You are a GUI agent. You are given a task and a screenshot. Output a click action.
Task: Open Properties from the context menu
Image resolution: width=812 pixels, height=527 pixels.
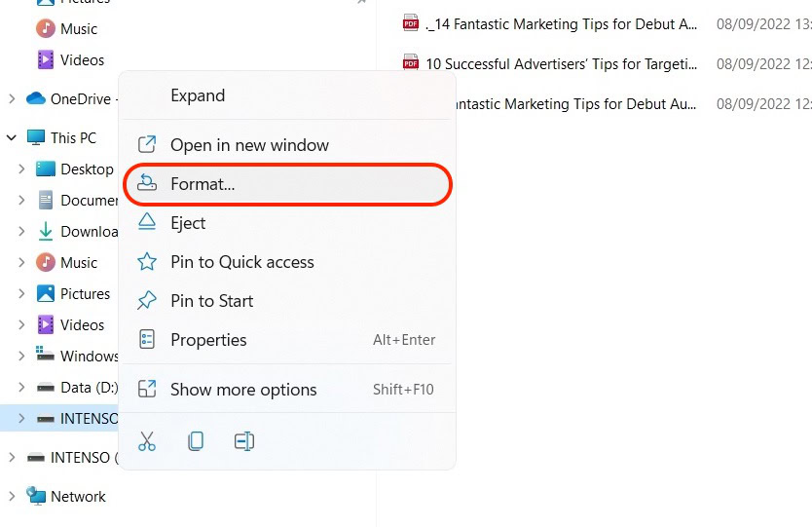tap(208, 340)
